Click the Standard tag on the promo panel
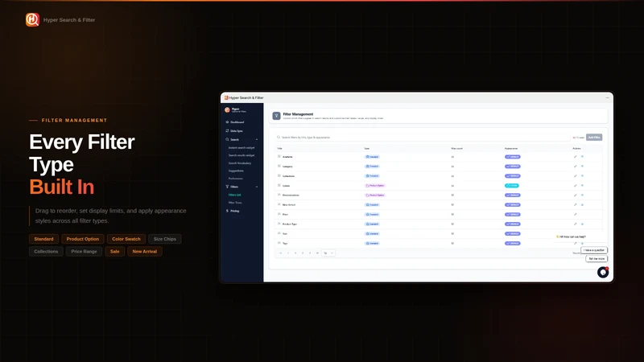Image resolution: width=644 pixels, height=362 pixels. click(x=43, y=239)
